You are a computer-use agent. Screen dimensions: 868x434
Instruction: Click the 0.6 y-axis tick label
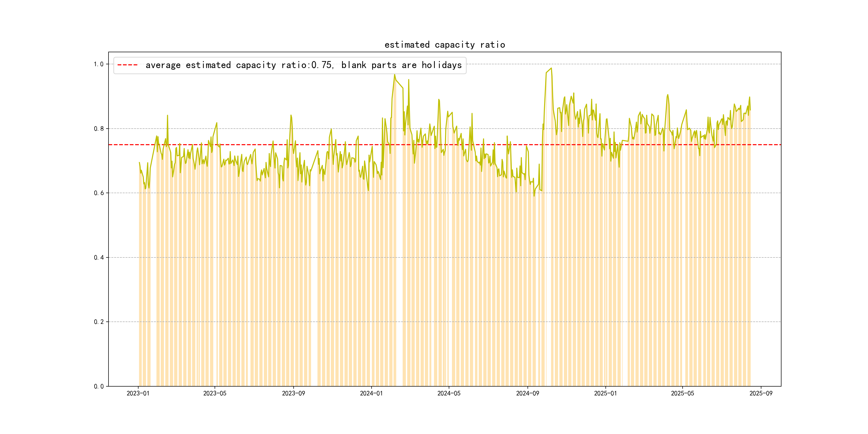click(x=99, y=193)
